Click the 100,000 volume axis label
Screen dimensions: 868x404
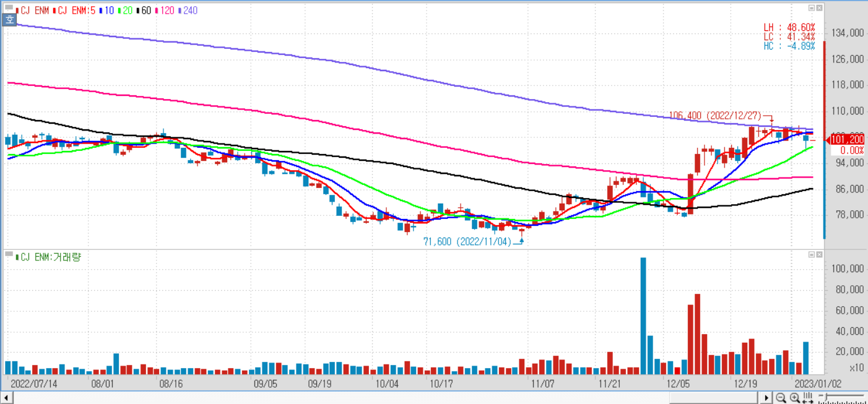pos(848,269)
